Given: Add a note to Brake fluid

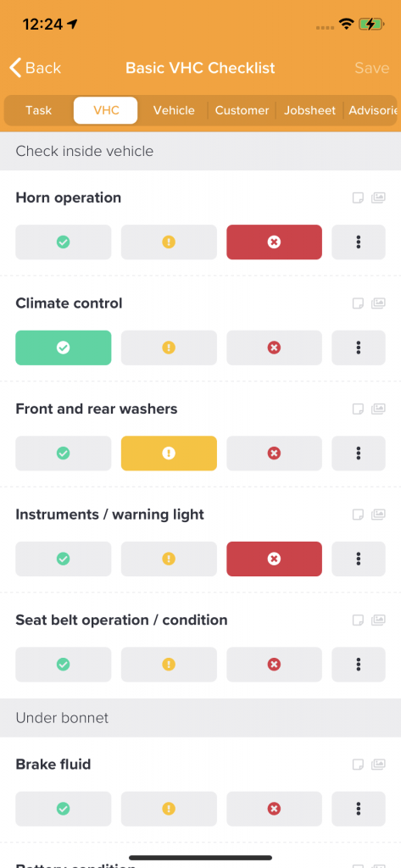Looking at the screenshot, I should (x=359, y=765).
